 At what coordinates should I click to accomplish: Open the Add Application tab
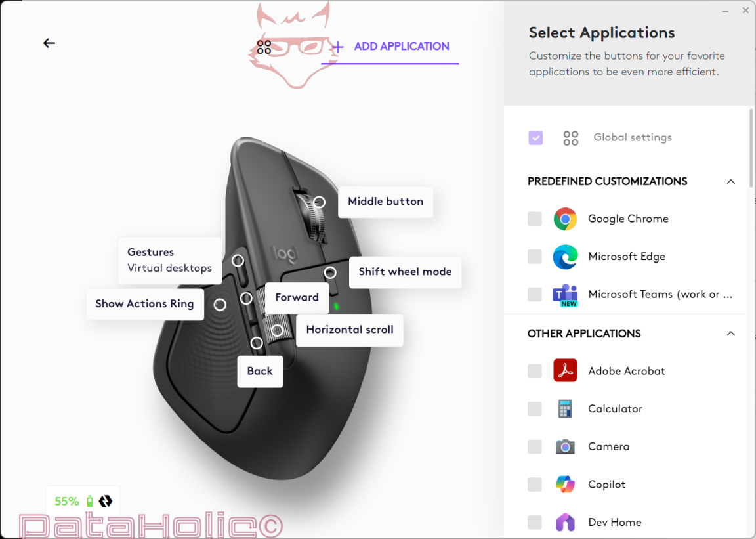tap(390, 47)
